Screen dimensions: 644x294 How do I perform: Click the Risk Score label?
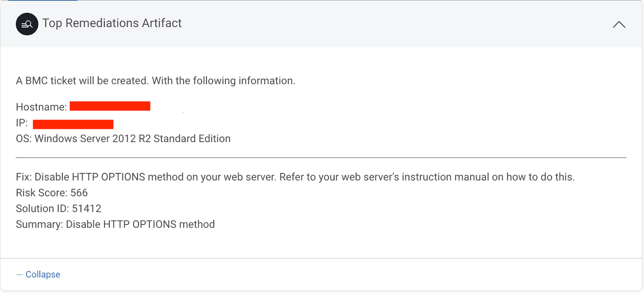point(42,193)
